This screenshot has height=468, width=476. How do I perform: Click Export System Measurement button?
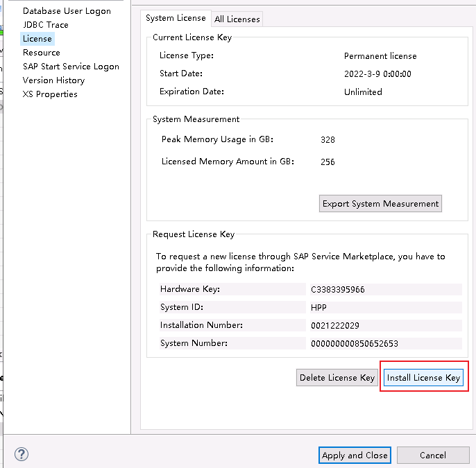380,204
